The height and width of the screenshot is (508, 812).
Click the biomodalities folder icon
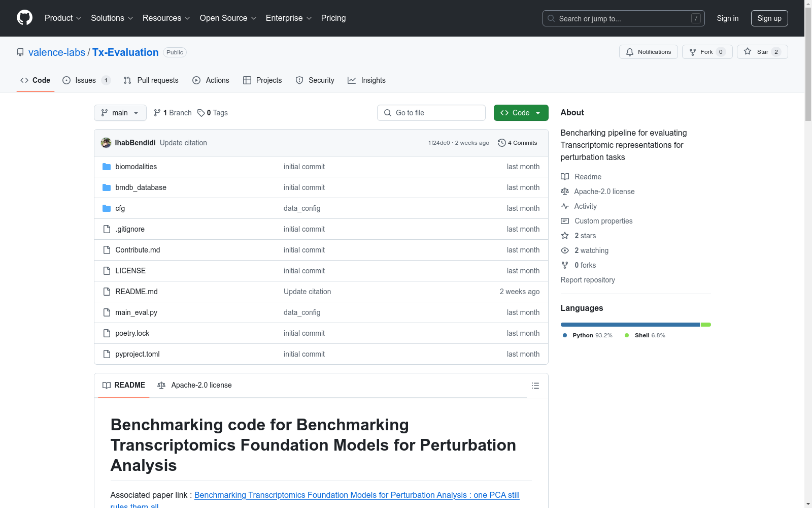(x=107, y=167)
